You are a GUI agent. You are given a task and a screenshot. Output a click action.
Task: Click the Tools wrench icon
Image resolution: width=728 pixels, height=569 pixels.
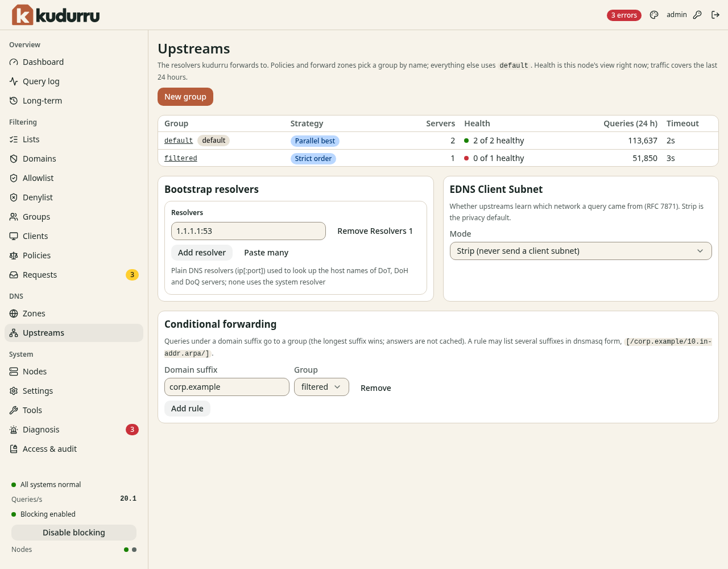(x=14, y=410)
